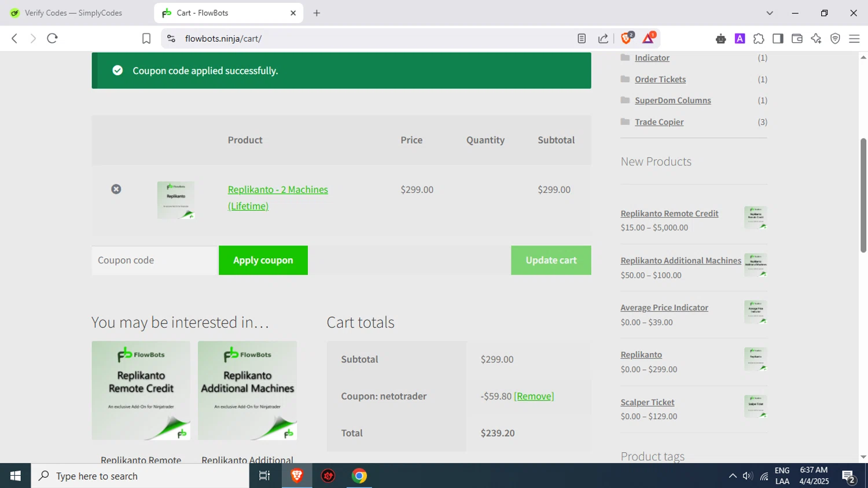
Task: Open Replikanto Additional Machines sidebar link
Action: (681, 260)
